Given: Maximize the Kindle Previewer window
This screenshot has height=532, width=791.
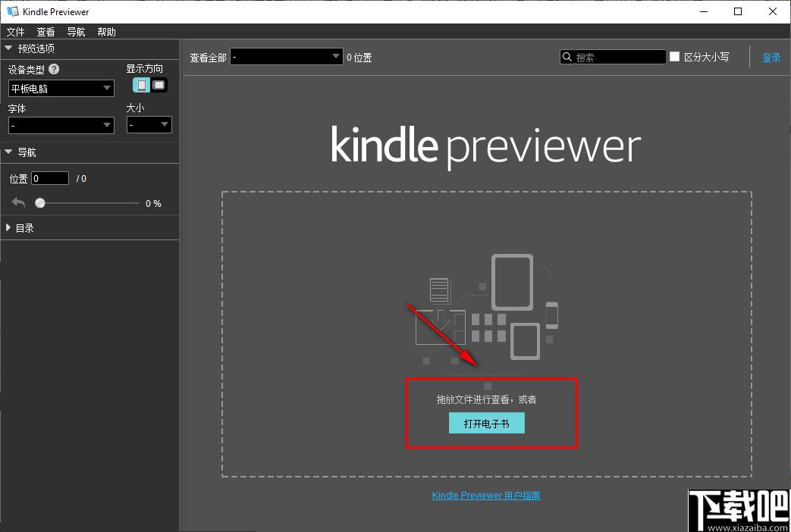Looking at the screenshot, I should point(737,11).
